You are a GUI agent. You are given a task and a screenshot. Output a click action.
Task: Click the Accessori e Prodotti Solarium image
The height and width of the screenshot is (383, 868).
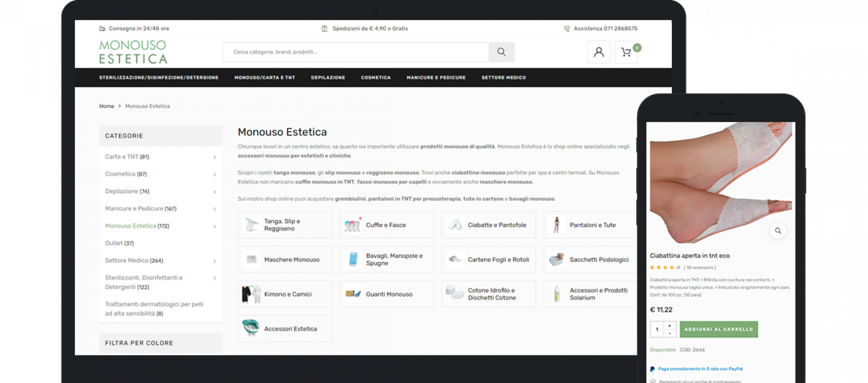coord(557,294)
